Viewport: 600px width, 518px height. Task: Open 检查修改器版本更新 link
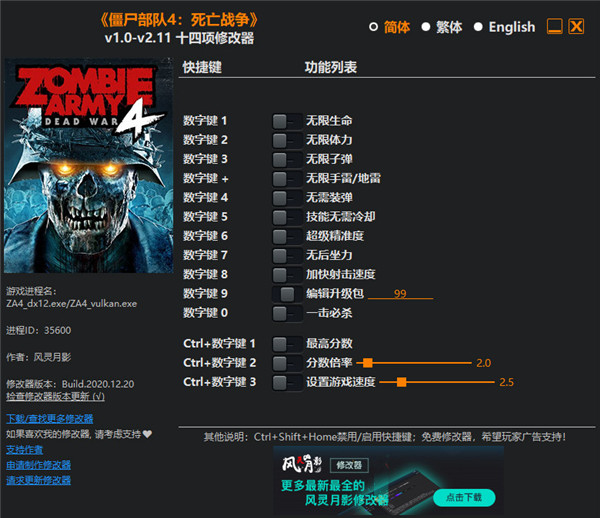[55, 396]
